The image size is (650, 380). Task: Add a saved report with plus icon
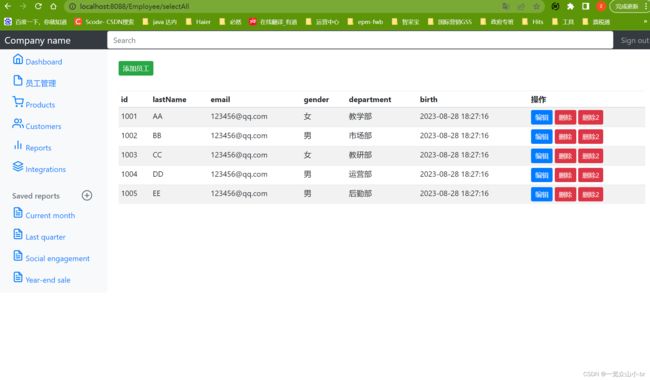(x=87, y=195)
